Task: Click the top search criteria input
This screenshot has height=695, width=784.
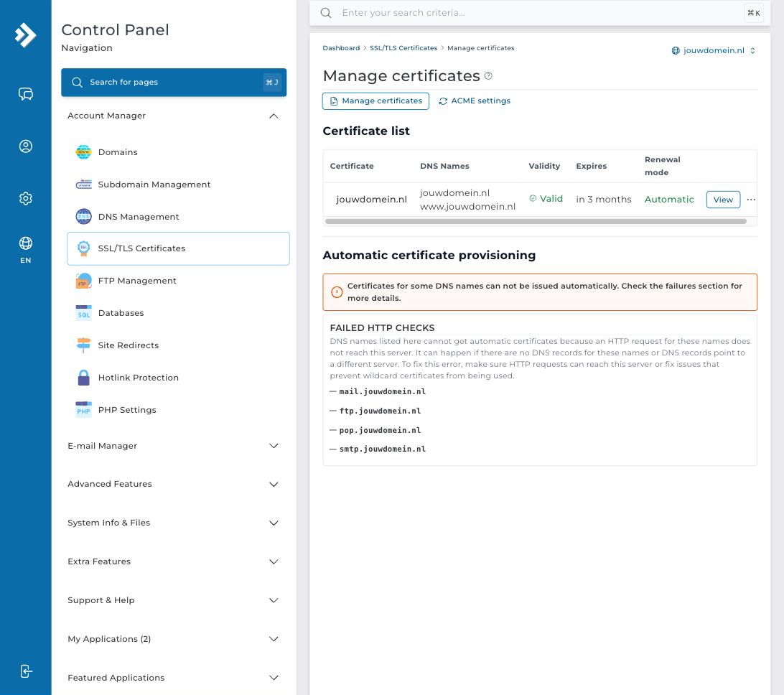Action: point(540,13)
